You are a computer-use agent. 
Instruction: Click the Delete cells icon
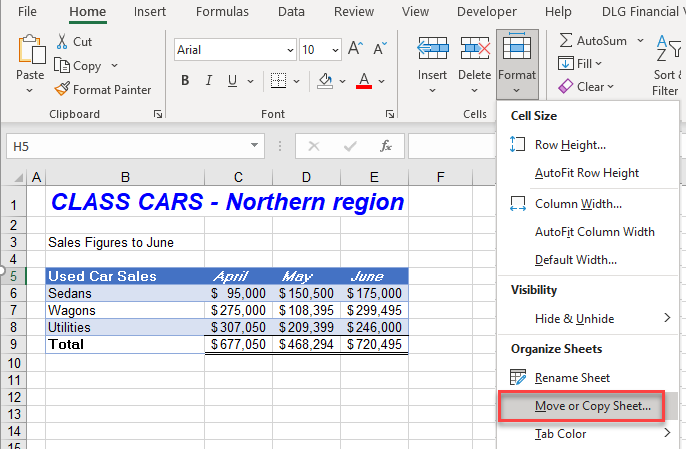(474, 49)
